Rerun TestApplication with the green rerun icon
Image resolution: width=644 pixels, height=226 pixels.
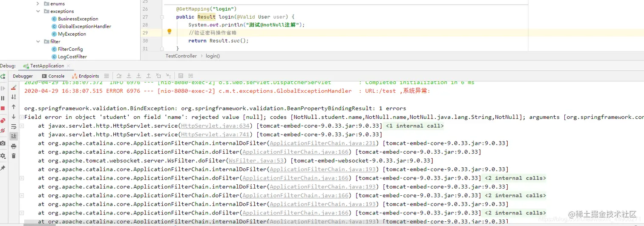(3, 76)
